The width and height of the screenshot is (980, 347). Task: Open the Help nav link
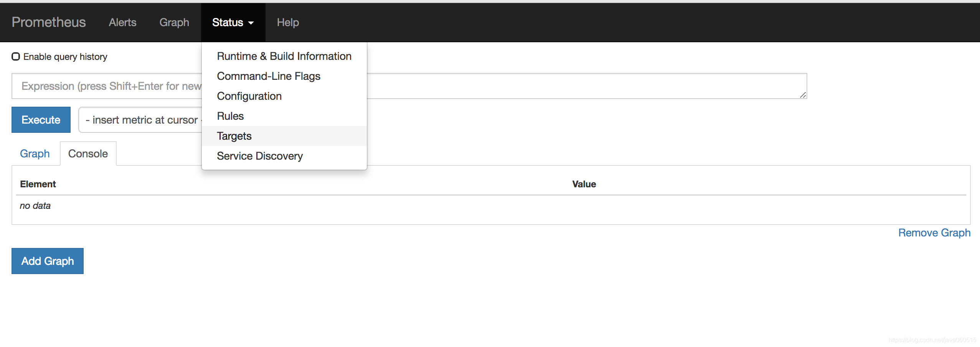click(288, 22)
